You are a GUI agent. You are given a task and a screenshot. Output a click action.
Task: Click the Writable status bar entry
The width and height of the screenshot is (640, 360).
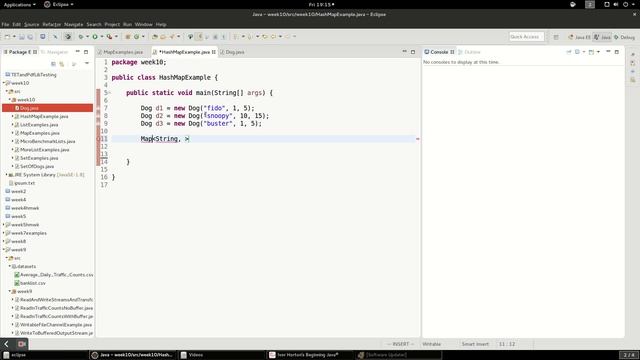(431, 344)
